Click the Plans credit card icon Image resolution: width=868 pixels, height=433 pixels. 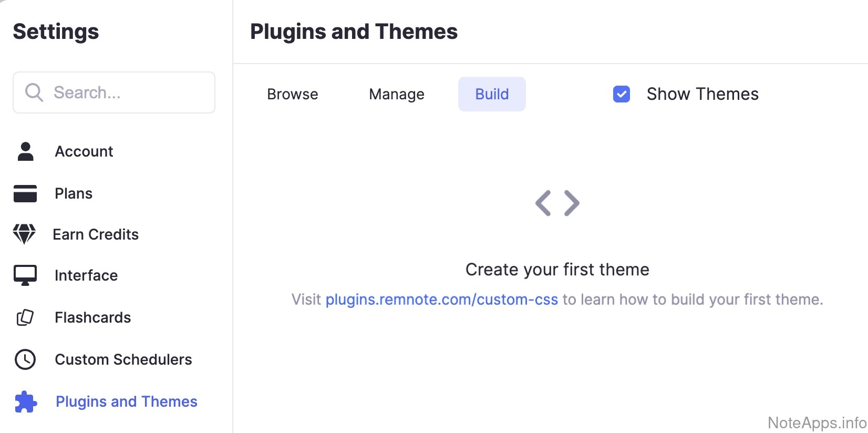(25, 193)
